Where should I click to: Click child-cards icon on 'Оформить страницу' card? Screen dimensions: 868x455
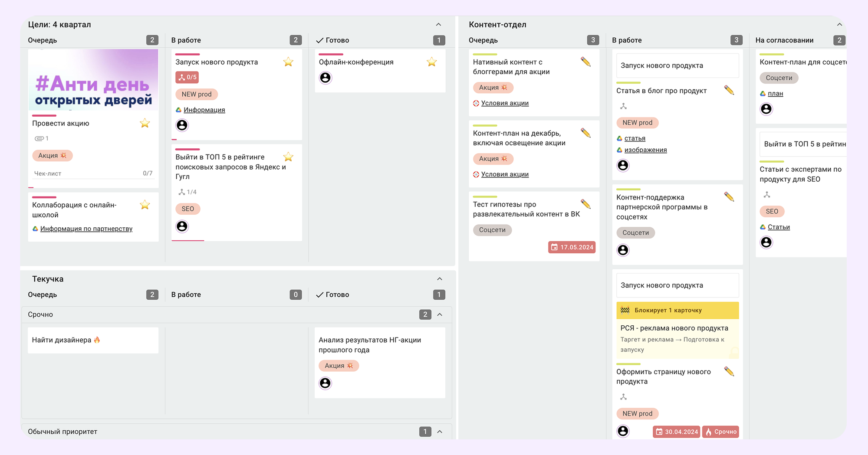point(623,397)
